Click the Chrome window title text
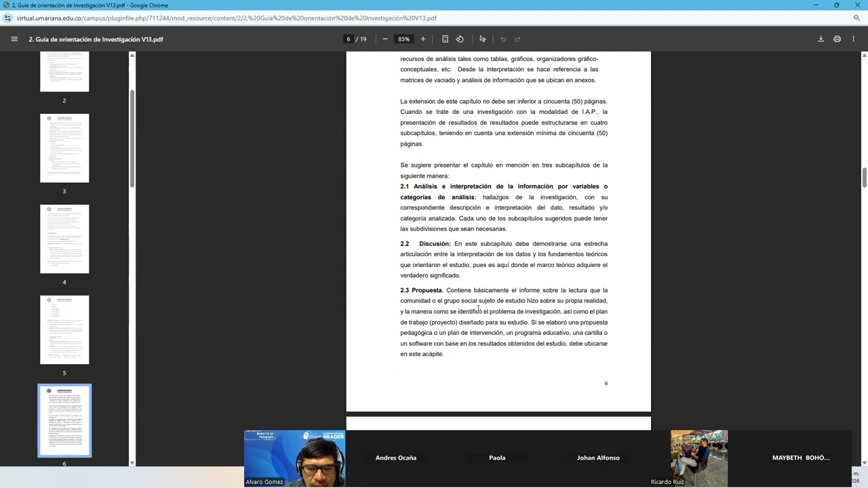 point(90,5)
